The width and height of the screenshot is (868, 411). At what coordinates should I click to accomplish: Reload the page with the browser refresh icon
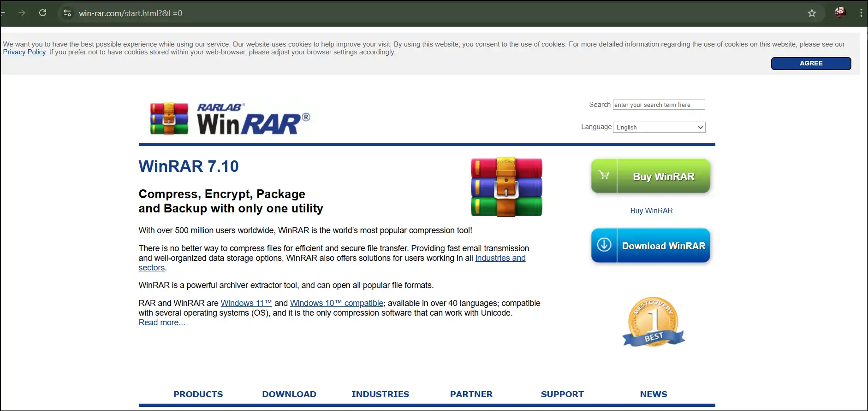click(42, 13)
